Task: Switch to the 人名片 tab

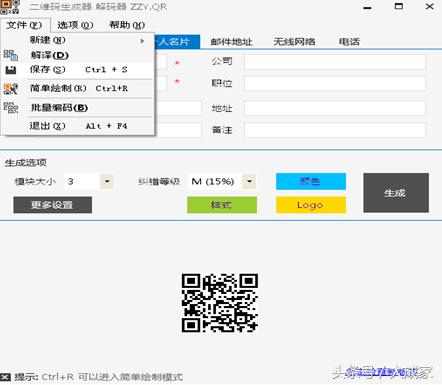Action: coord(177,42)
